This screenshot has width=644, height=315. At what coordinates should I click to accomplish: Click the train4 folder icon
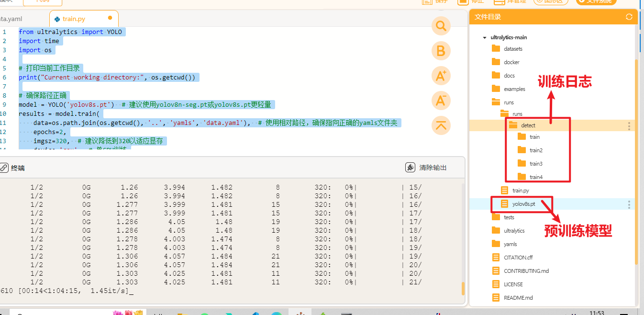(522, 177)
